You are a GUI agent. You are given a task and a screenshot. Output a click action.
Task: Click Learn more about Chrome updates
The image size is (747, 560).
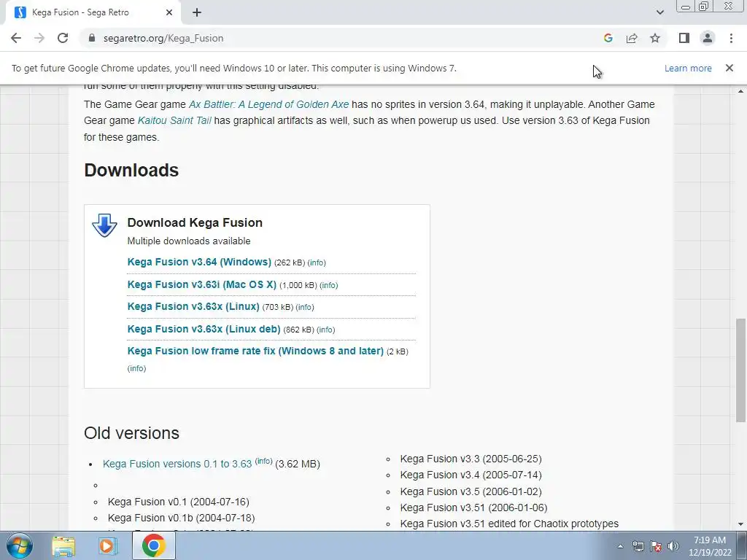[x=688, y=68]
